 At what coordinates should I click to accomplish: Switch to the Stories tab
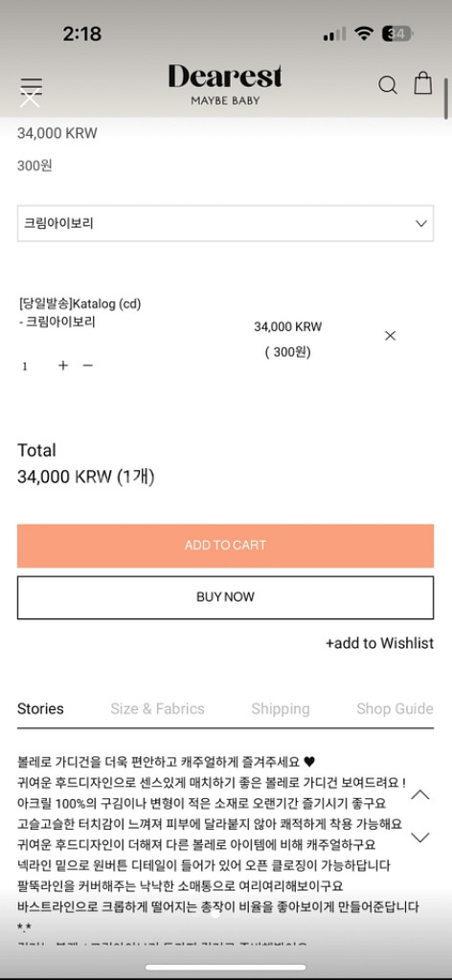pyautogui.click(x=40, y=709)
